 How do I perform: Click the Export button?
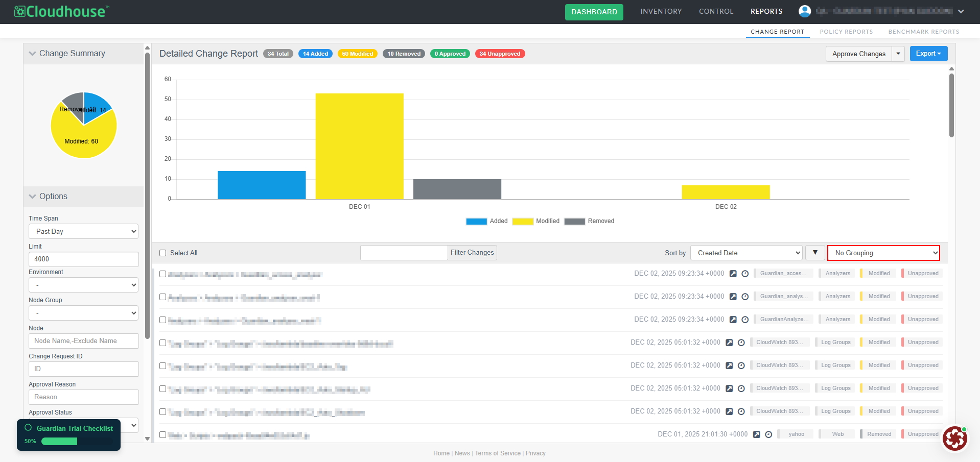click(x=928, y=54)
